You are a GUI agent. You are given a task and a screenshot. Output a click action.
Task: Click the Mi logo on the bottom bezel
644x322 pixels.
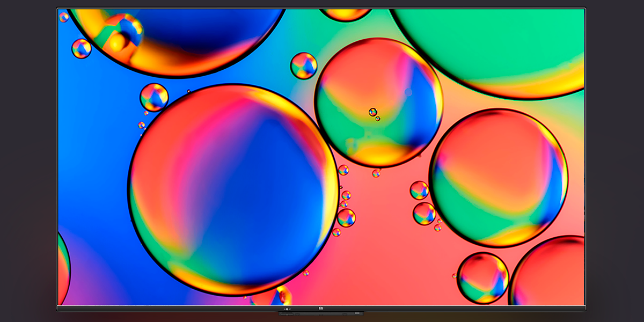[x=321, y=309]
